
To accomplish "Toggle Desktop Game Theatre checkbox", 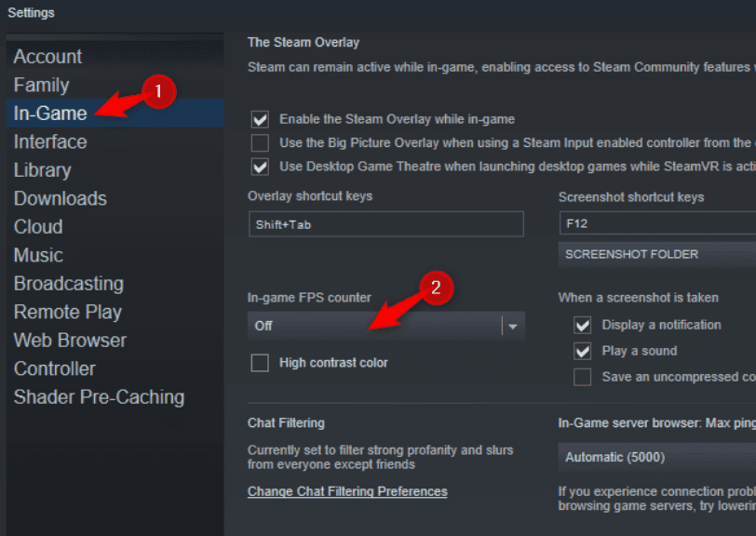I will 261,167.
